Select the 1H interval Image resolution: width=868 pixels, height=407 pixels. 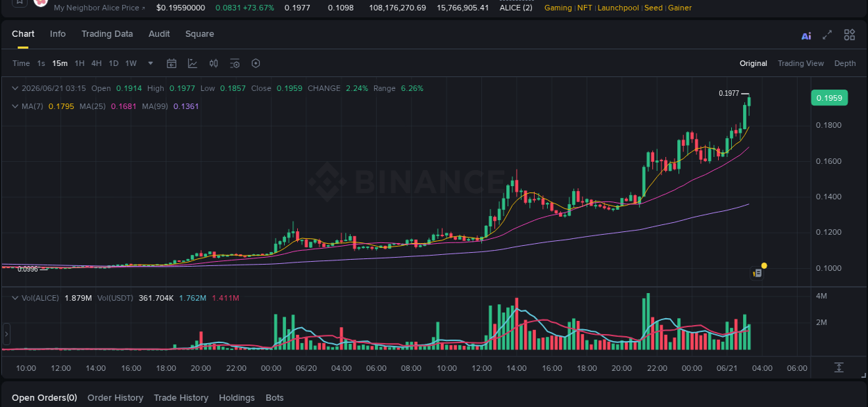point(79,63)
